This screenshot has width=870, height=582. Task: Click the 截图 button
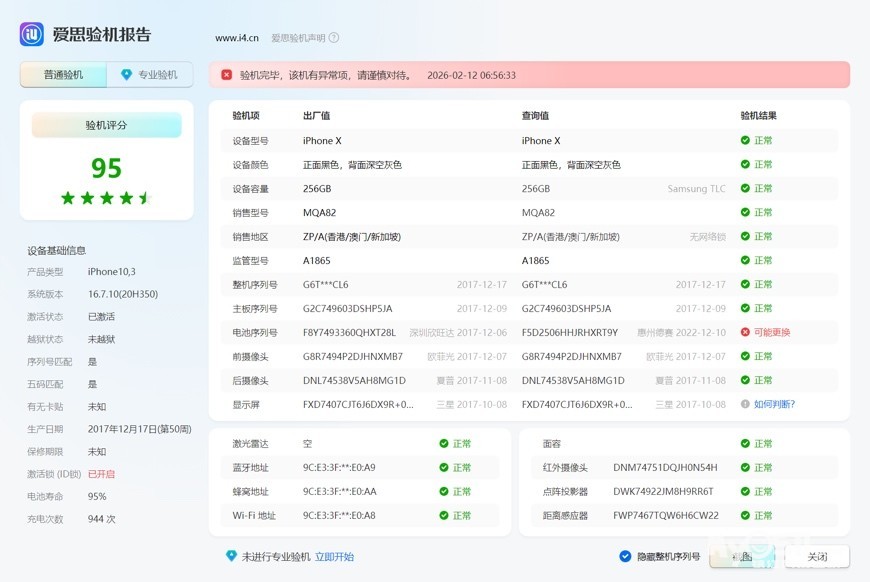tap(742, 556)
